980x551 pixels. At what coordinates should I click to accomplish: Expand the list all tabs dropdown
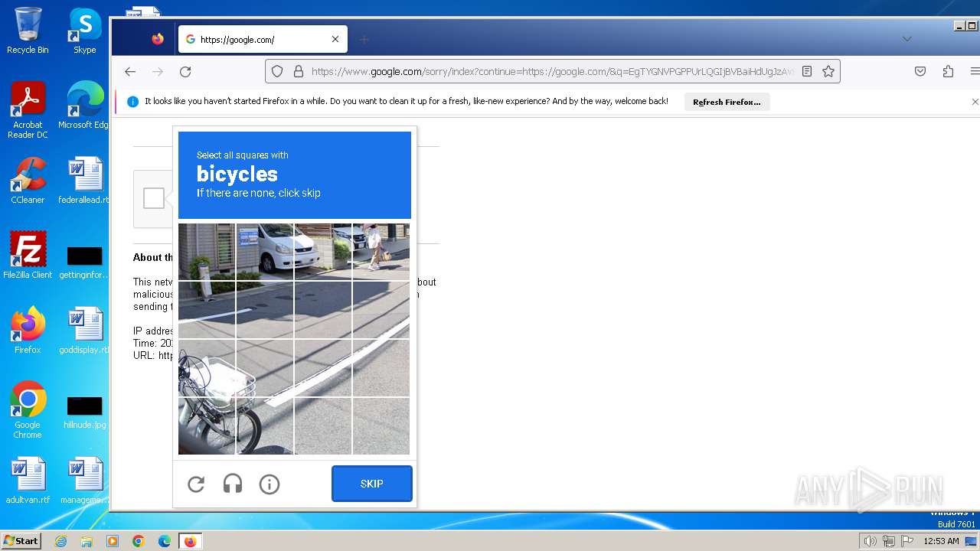(907, 39)
